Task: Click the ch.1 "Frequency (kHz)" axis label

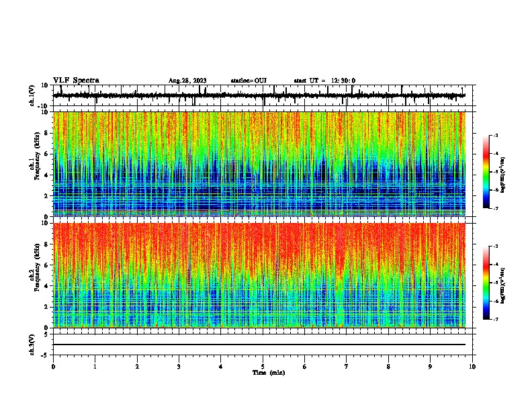Action: click(37, 156)
